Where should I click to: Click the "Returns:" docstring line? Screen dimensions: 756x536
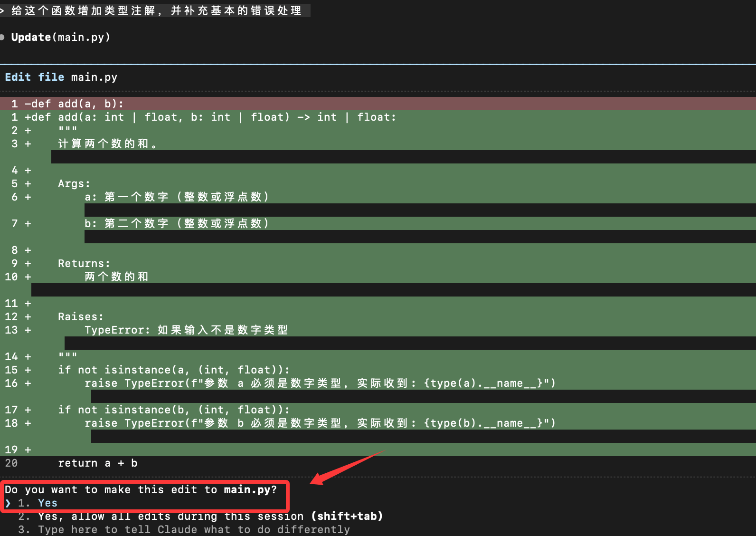[84, 263]
